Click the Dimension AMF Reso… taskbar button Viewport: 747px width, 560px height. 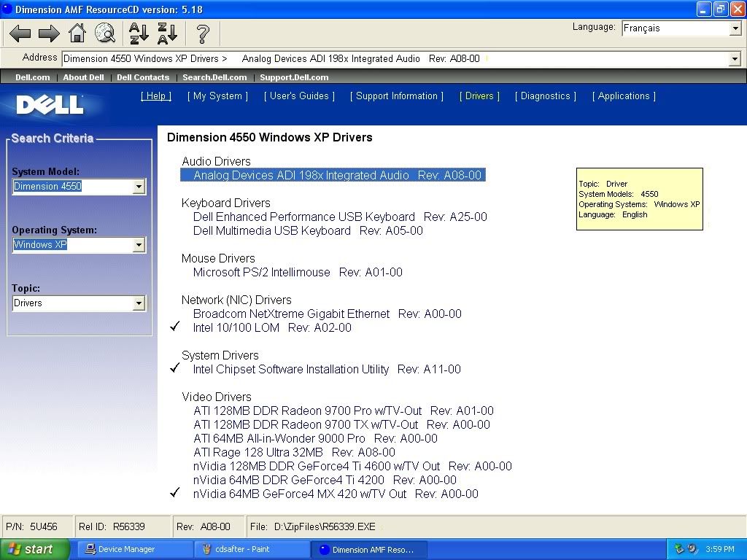[x=369, y=550]
